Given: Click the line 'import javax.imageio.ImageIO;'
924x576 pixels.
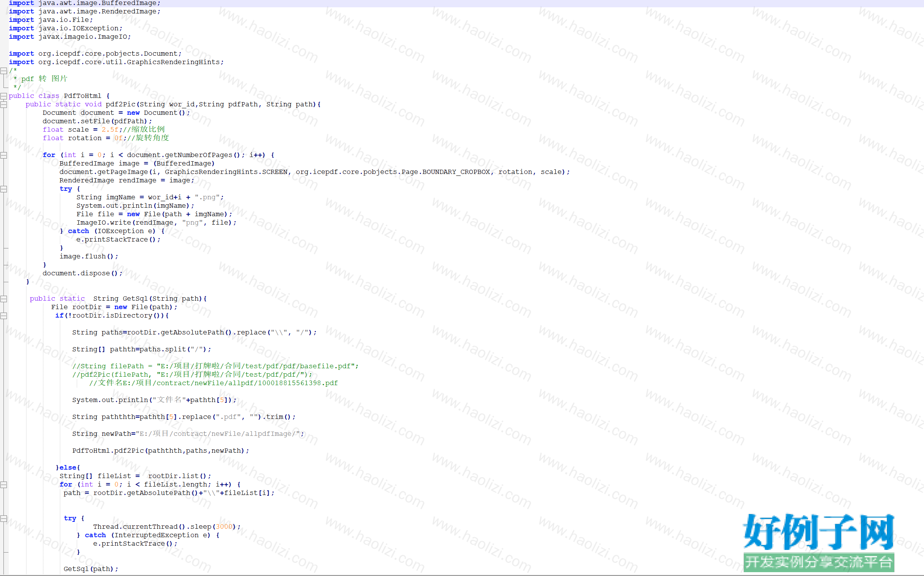Looking at the screenshot, I should point(70,37).
